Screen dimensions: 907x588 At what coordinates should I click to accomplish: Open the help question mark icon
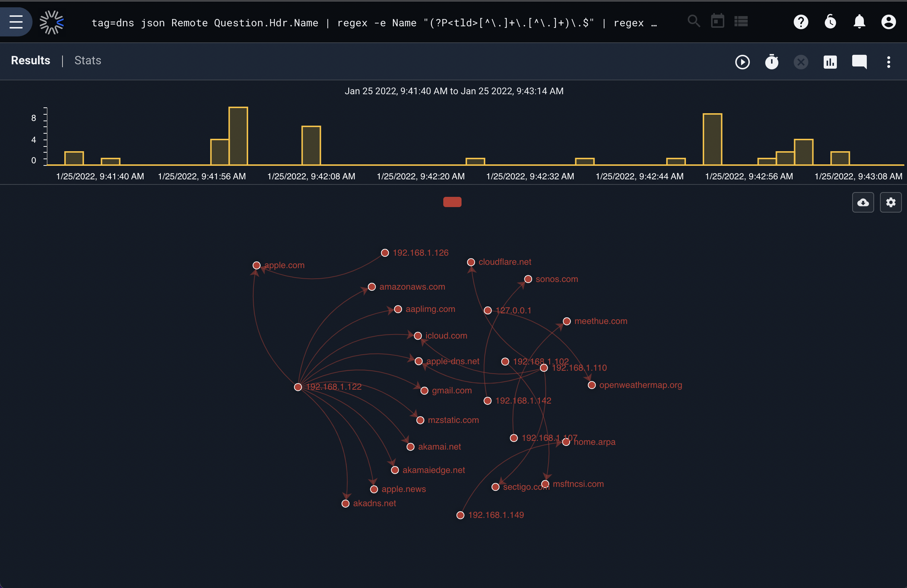[x=801, y=22]
